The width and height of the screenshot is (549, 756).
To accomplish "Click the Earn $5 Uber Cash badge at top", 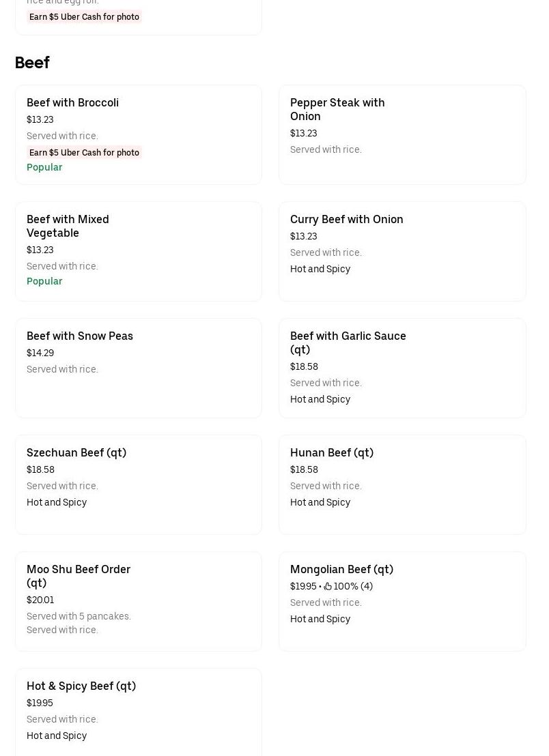I will (x=84, y=17).
